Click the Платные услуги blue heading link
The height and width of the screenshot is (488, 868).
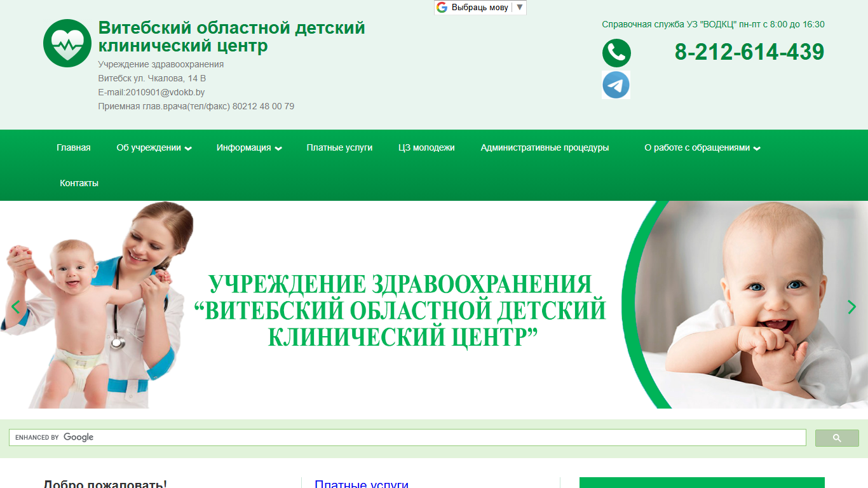point(362,484)
